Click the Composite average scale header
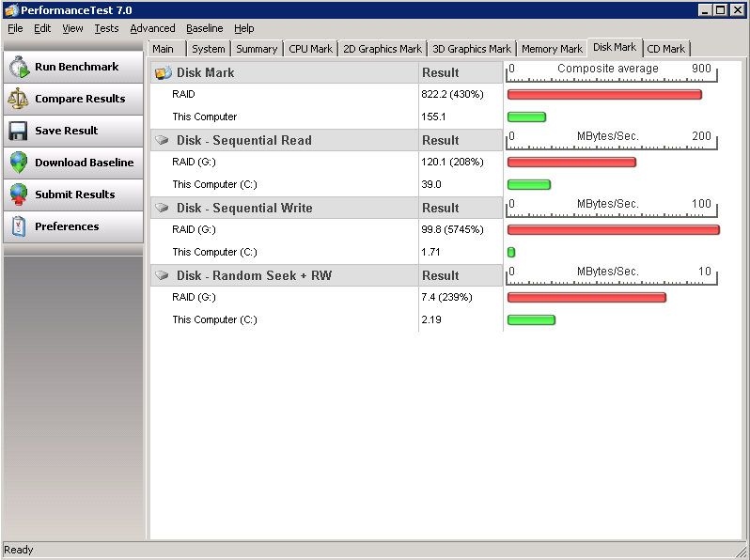 [612, 72]
